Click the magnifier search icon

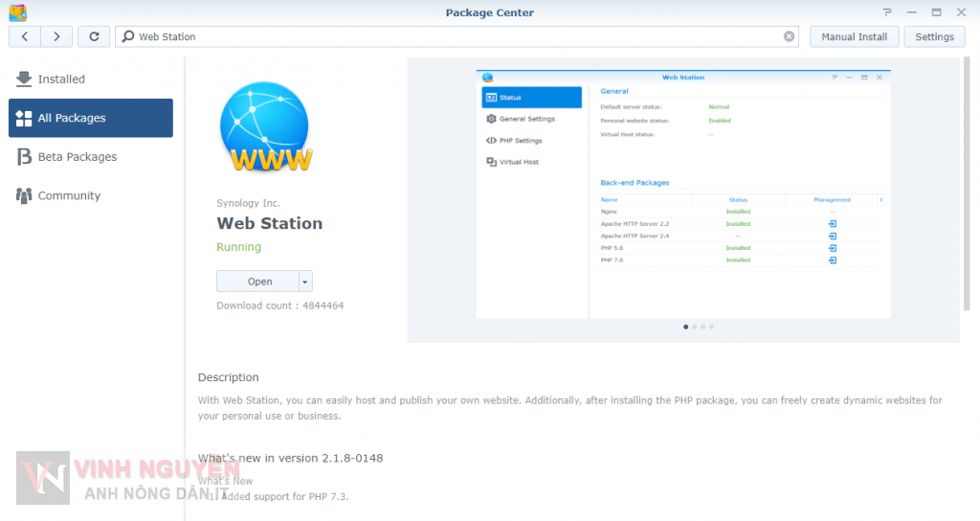(x=128, y=36)
